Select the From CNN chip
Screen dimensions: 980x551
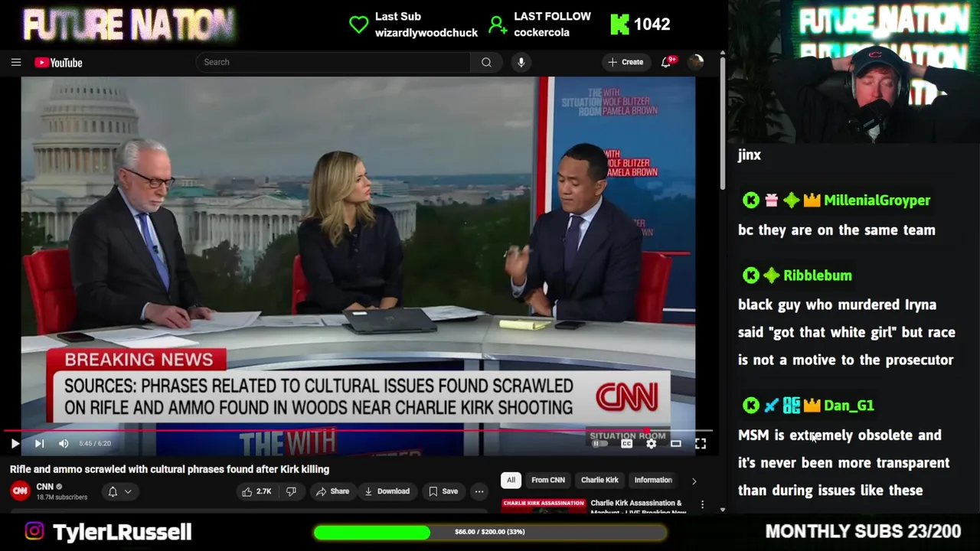click(548, 480)
